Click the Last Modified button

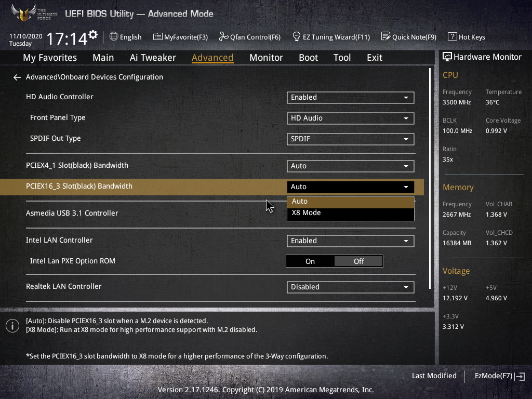pos(434,376)
